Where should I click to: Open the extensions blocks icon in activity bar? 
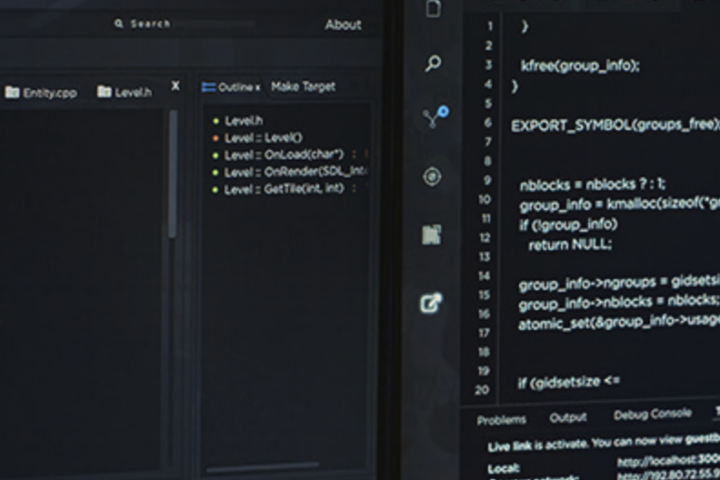pos(432,235)
